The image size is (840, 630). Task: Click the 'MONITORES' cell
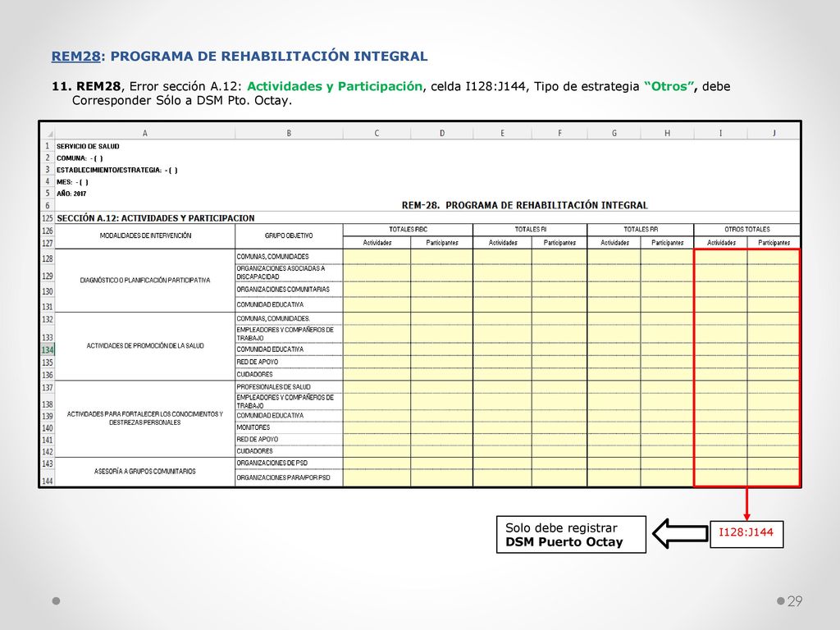pyautogui.click(x=289, y=427)
